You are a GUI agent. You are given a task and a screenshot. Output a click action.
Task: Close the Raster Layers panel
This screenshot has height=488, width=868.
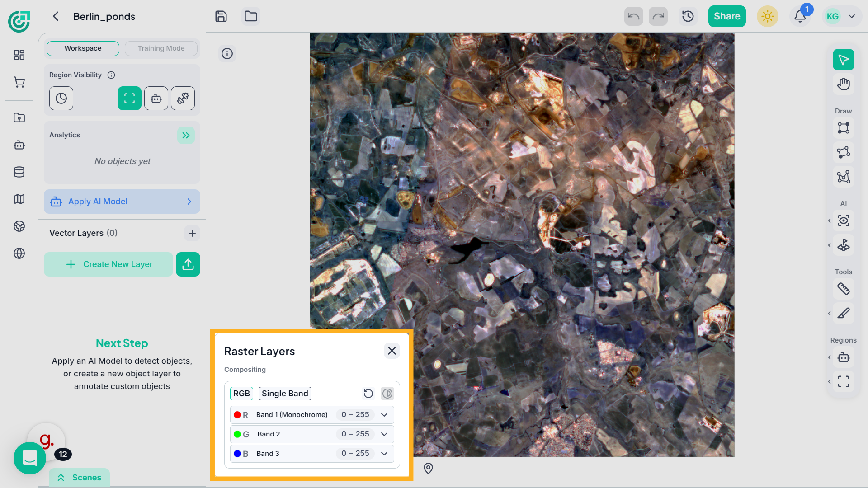pos(392,351)
